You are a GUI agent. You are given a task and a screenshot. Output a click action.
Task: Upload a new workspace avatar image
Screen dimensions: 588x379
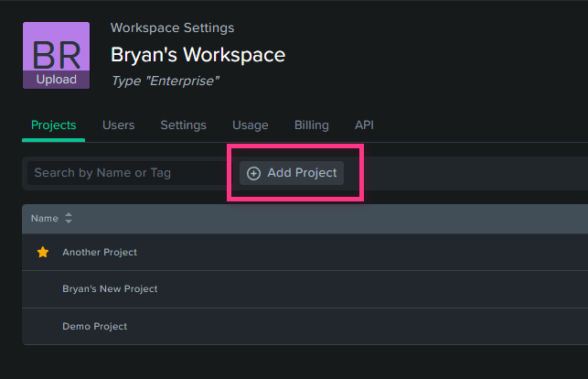57,80
